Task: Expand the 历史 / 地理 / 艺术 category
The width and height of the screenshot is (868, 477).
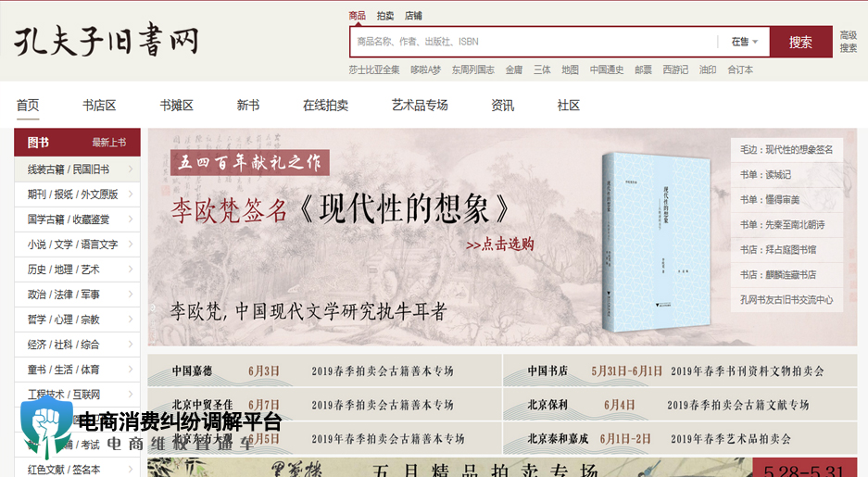Action: pos(77,269)
